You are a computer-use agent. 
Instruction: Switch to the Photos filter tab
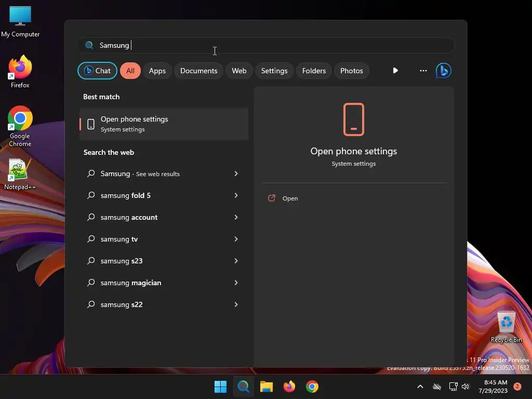(x=352, y=71)
